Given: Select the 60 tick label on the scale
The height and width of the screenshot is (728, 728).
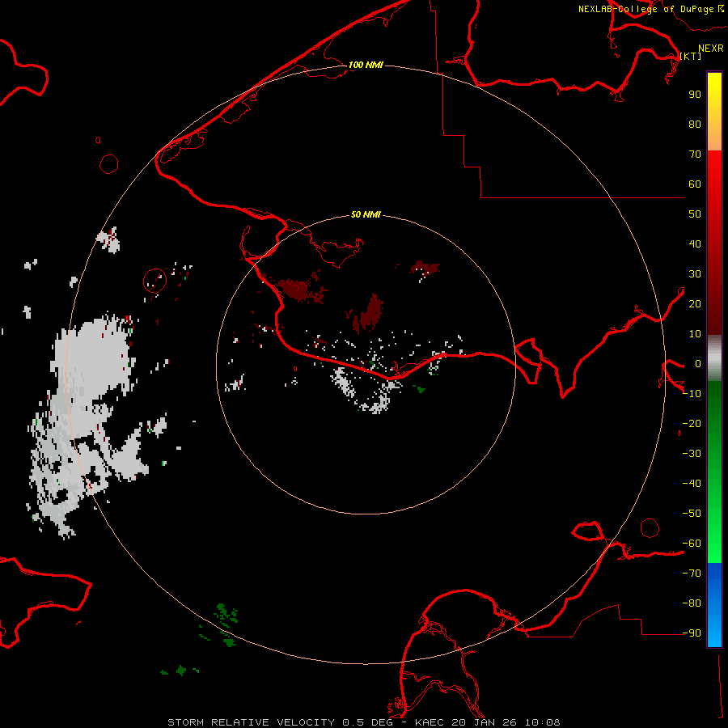Looking at the screenshot, I should coord(695,184).
